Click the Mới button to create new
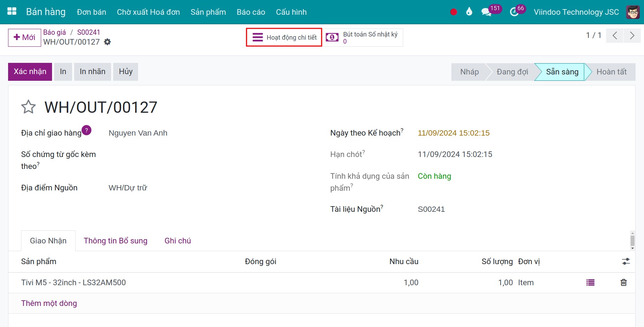Screen dimensions: 644x327 25,37
